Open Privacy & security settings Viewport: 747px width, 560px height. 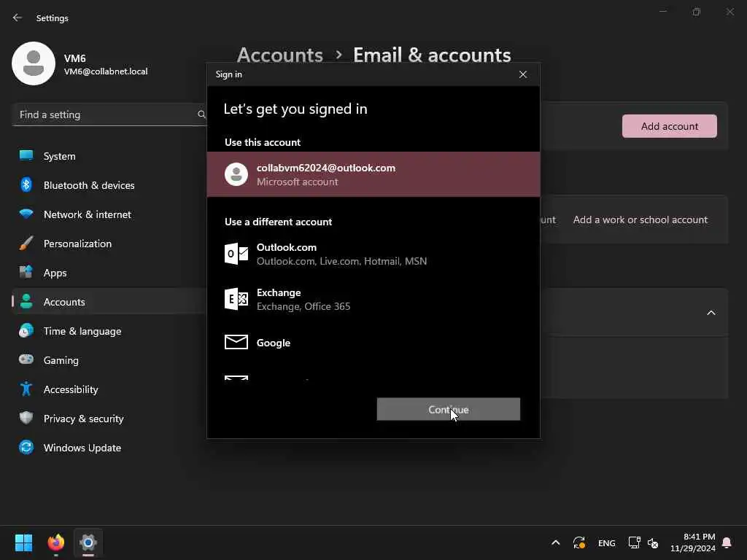click(x=109, y=419)
